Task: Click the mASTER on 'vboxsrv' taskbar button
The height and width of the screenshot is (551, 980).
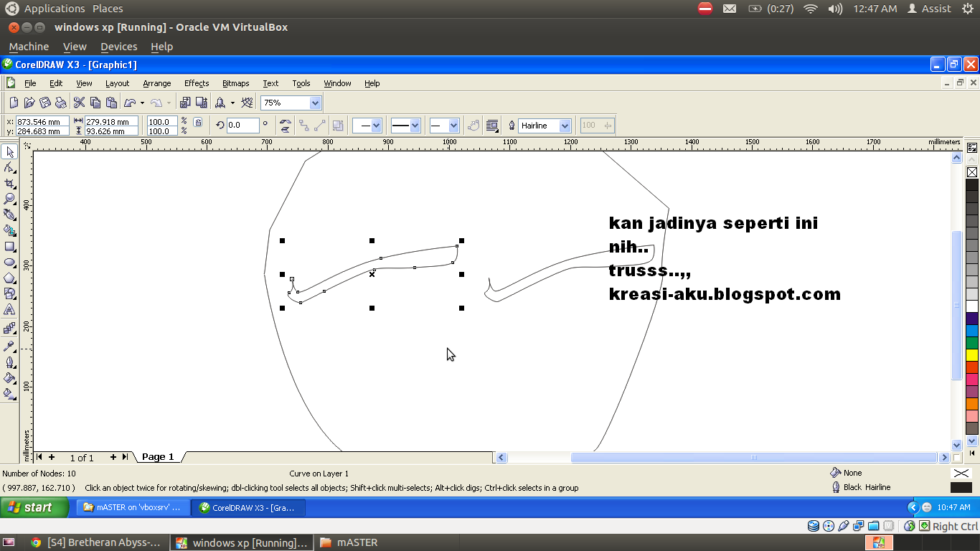Action: 134,507
